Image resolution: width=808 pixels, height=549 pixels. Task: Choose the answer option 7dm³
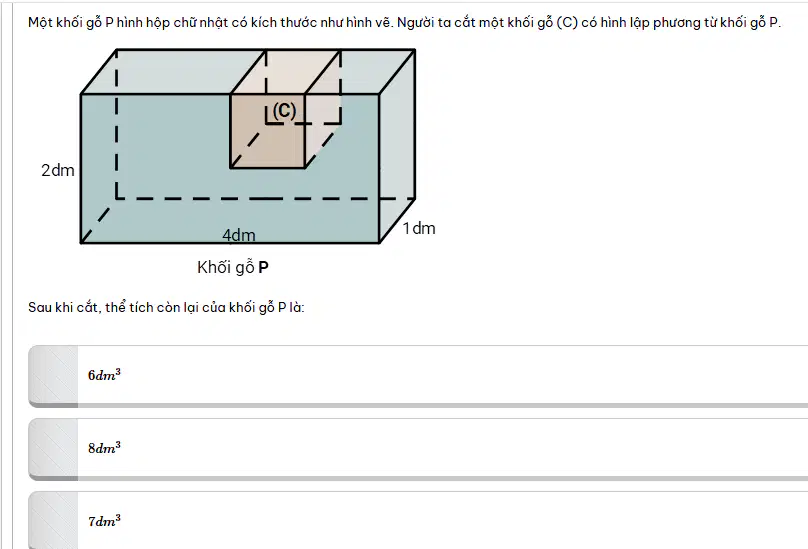pyautogui.click(x=418, y=521)
